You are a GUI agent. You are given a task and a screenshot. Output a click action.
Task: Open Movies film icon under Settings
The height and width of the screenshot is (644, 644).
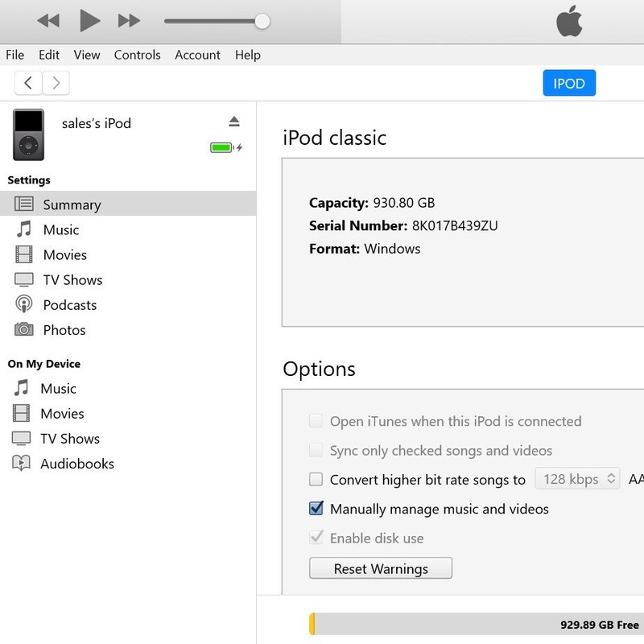point(24,254)
